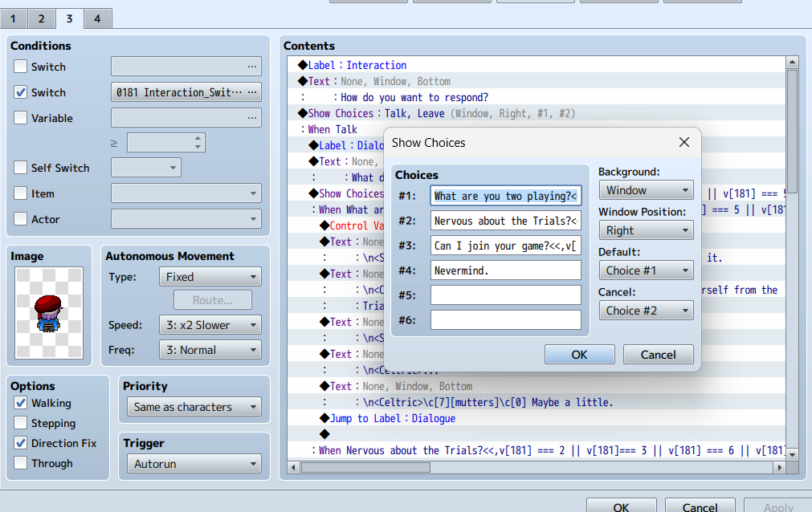
Task: Toggle the Direction Fix checkbox
Action: (21, 443)
